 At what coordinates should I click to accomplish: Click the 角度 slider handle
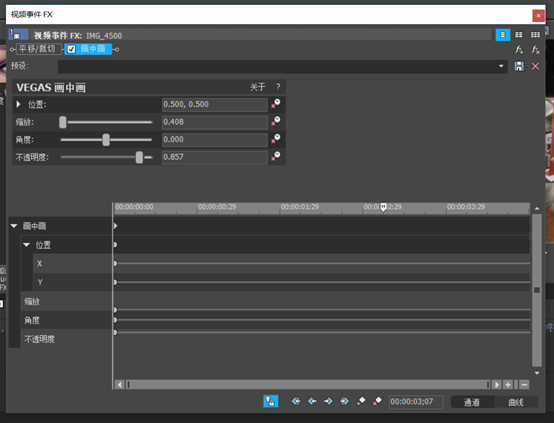pos(106,140)
